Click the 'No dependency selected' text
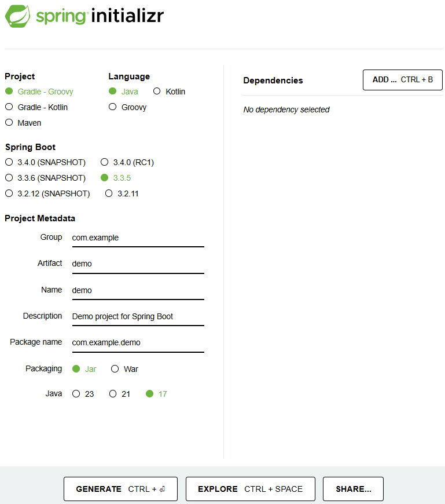The image size is (445, 504). click(286, 109)
